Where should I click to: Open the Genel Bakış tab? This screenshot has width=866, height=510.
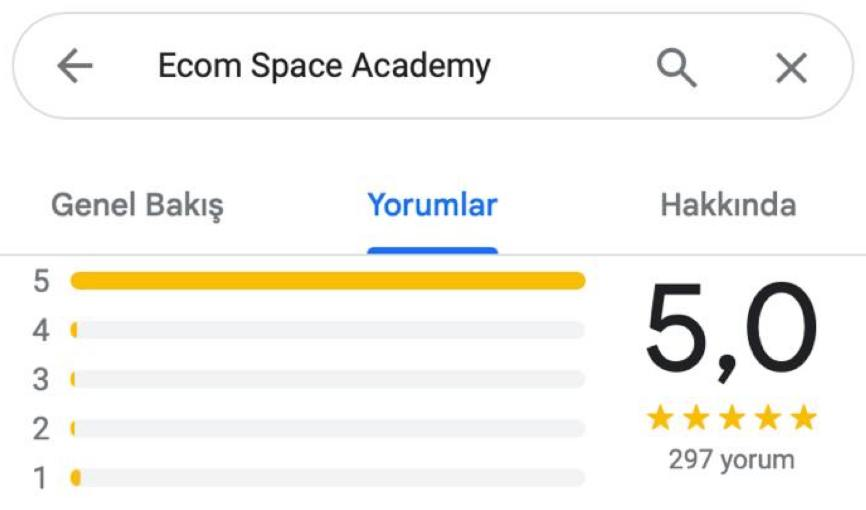point(137,205)
